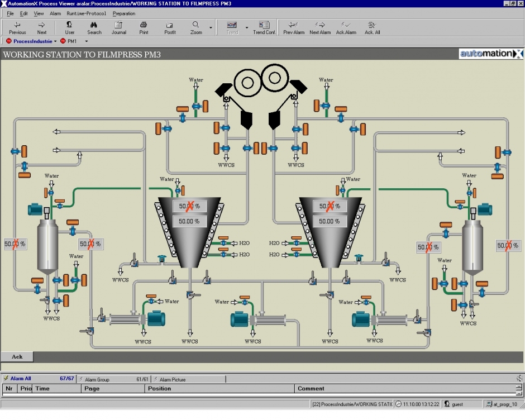Open the User login icon

point(69,28)
